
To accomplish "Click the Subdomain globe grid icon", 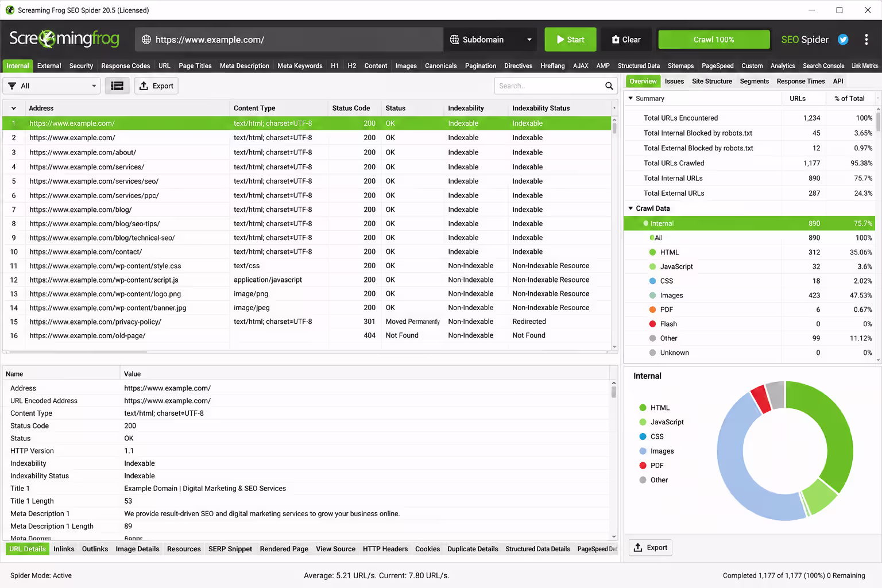I will [454, 40].
